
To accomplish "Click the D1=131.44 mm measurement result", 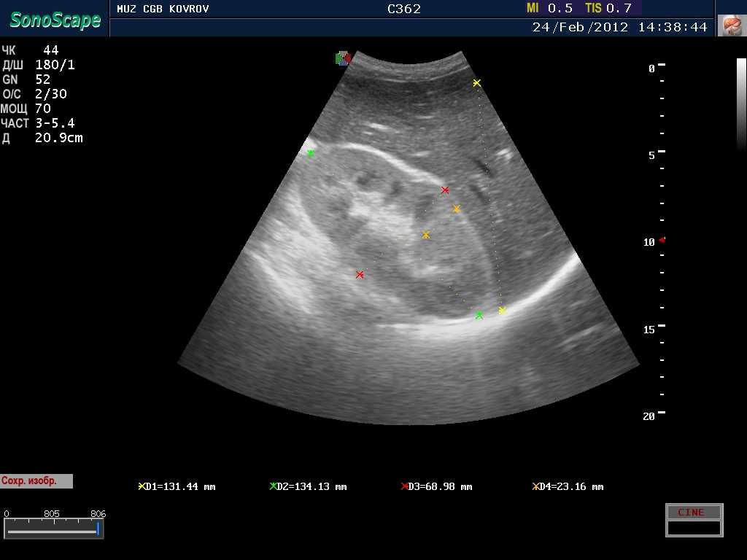I will click(177, 486).
